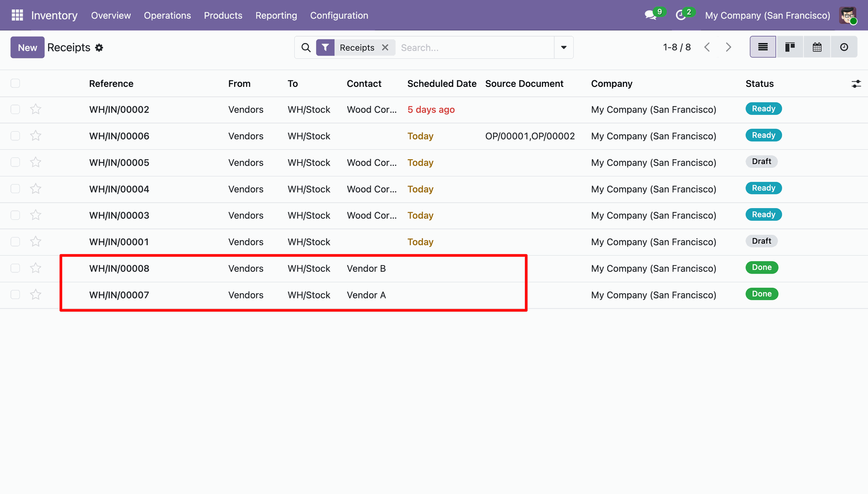This screenshot has height=494, width=868.
Task: Check the WH/IN/00007 row checkbox
Action: 15,295
